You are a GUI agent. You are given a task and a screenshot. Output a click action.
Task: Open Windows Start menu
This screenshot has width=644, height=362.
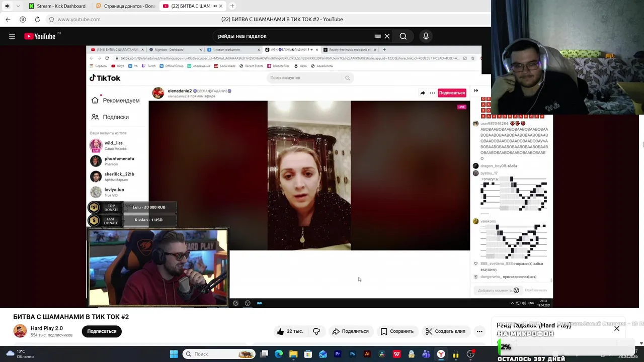pos(174,354)
